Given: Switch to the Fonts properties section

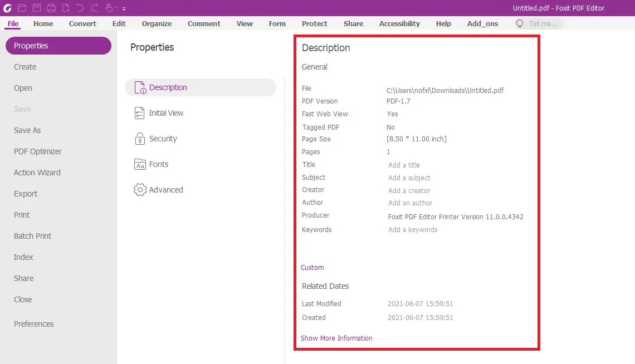Looking at the screenshot, I should [x=158, y=164].
